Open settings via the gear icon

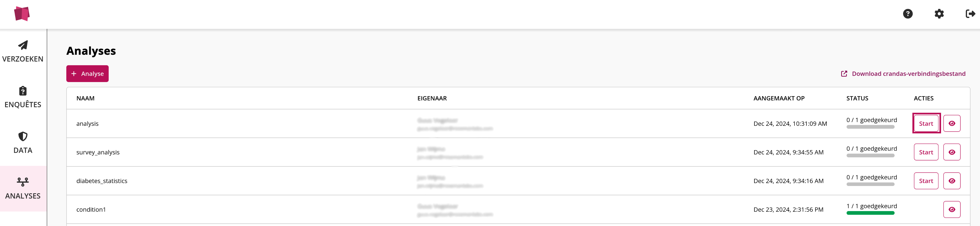(x=939, y=14)
